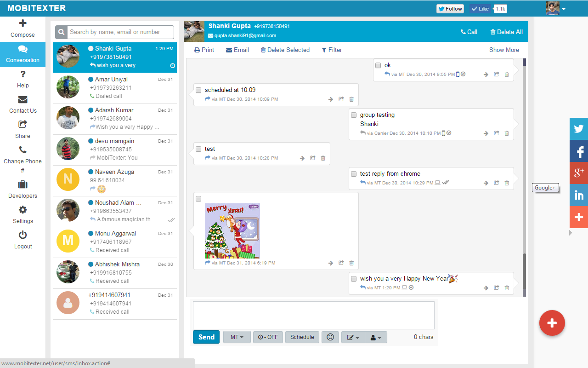Share via Twitter side button
This screenshot has width=588, height=368.
tap(579, 129)
